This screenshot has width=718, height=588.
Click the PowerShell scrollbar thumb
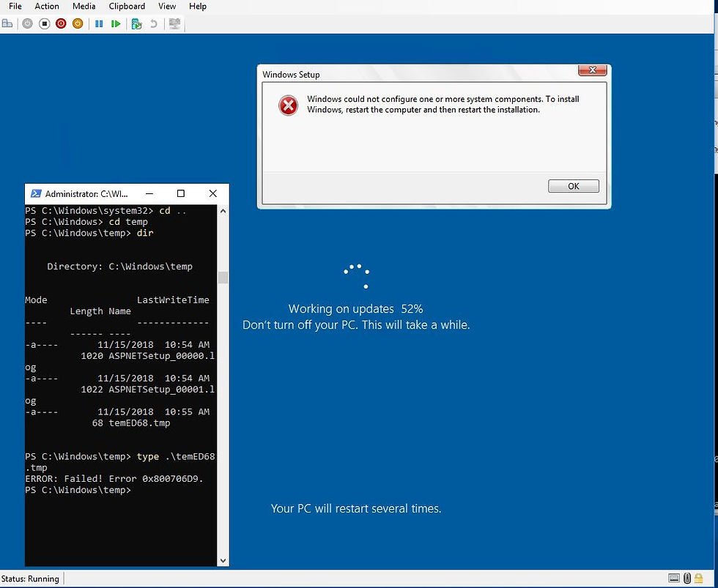tap(223, 278)
